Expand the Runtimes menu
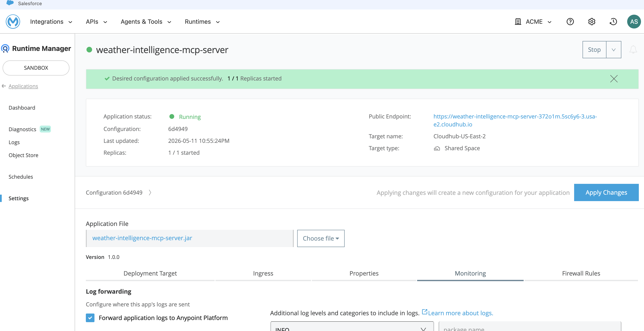Screen dimensions: 644x331 pyautogui.click(x=202, y=22)
